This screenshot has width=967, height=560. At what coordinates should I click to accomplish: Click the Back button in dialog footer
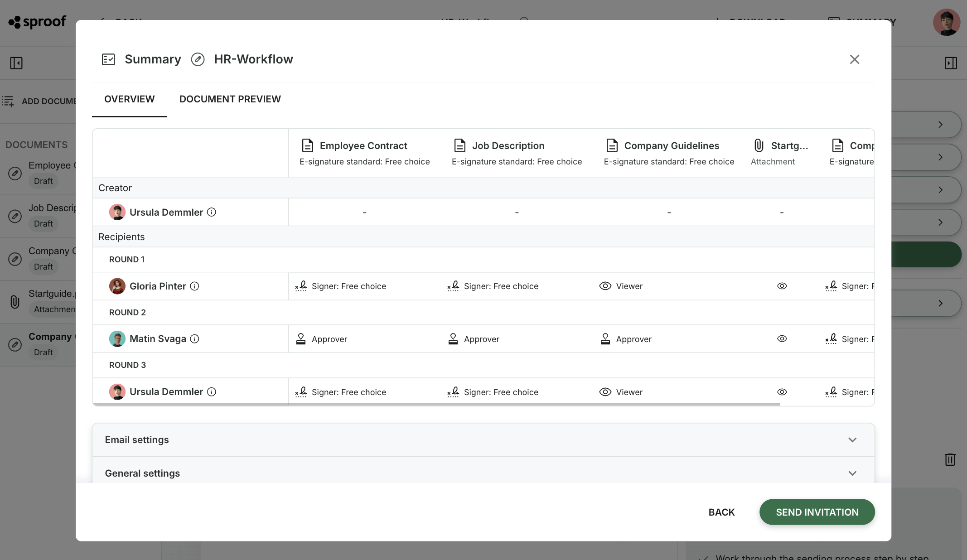point(721,512)
